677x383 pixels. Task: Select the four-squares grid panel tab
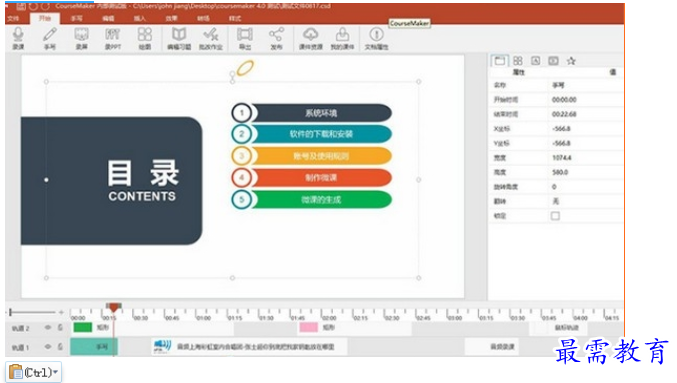click(x=518, y=61)
